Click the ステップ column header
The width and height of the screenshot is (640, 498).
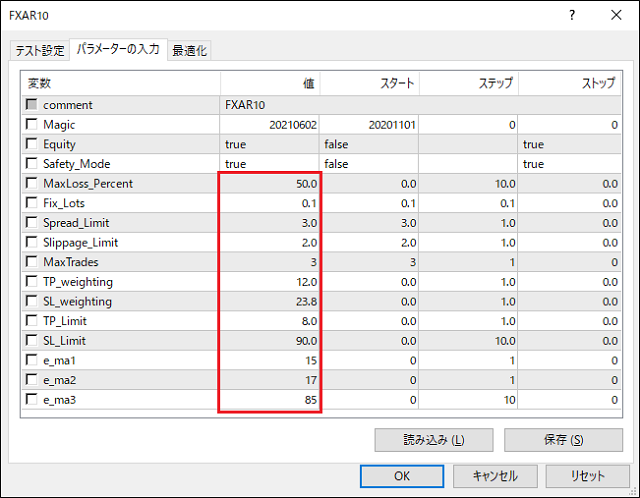point(469,83)
